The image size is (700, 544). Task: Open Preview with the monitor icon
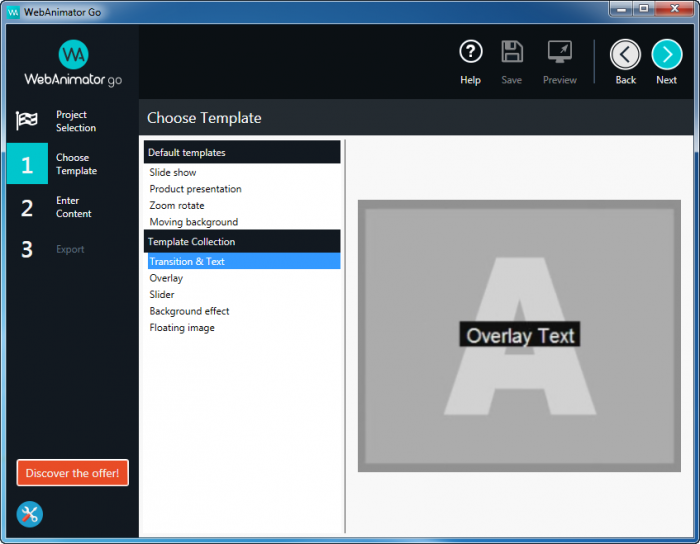point(559,53)
